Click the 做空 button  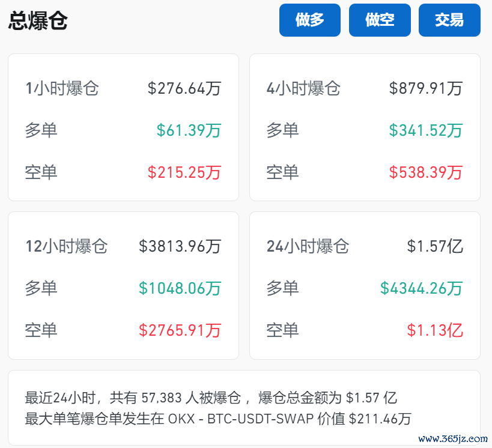point(380,20)
